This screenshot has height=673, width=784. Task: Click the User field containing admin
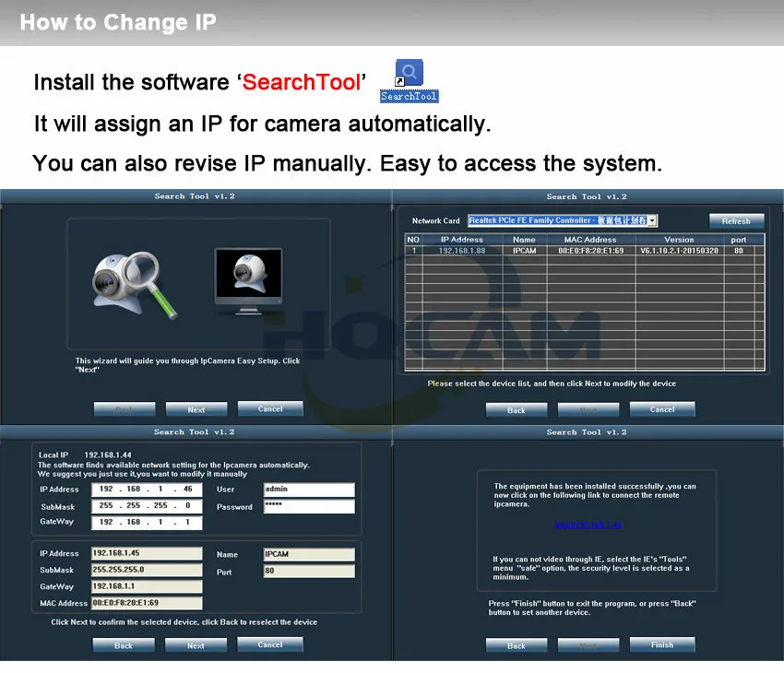click(309, 490)
